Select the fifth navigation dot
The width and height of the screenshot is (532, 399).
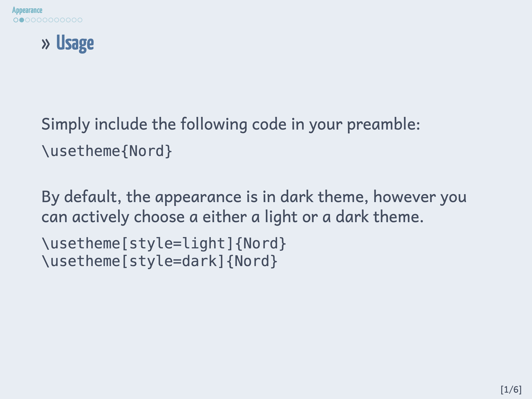(x=39, y=20)
